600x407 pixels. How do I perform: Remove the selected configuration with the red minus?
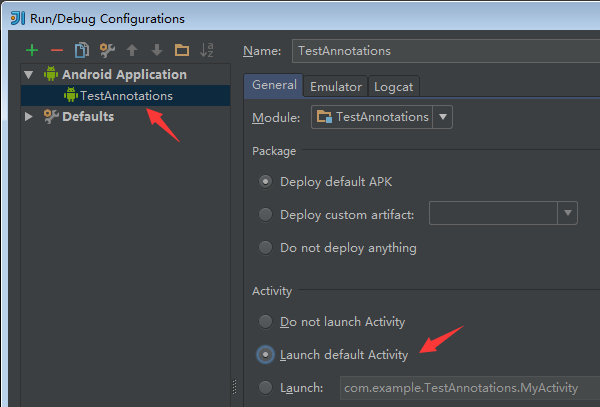tap(57, 50)
